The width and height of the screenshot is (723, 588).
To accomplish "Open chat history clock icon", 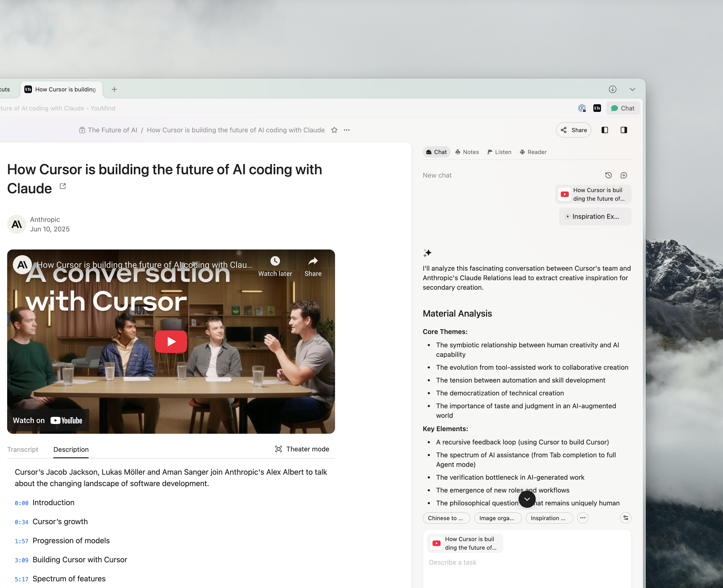I will point(608,175).
